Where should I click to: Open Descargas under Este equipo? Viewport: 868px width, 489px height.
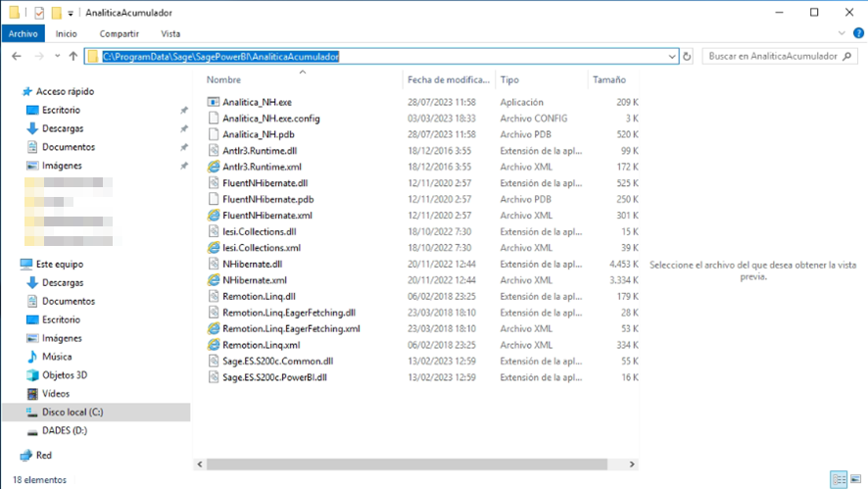click(63, 282)
